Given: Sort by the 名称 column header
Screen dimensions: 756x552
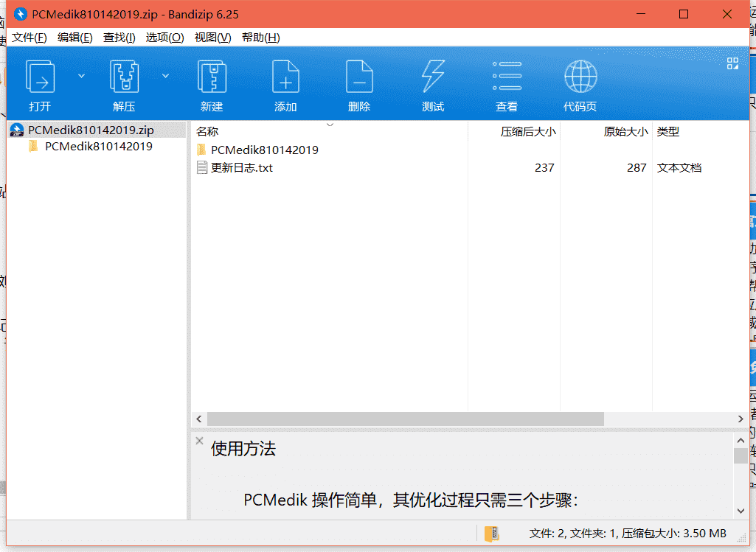Looking at the screenshot, I should point(207,131).
